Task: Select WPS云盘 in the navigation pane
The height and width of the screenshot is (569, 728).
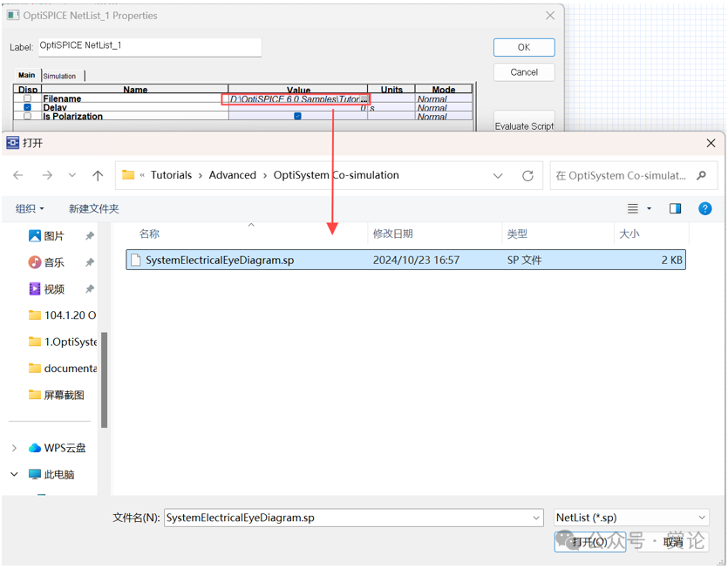Action: 58,448
